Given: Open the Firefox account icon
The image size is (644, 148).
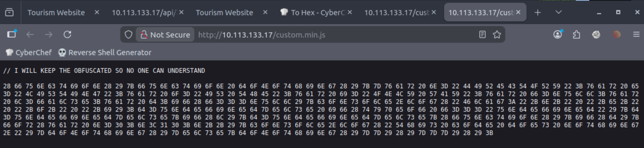Looking at the screenshot, I should pyautogui.click(x=558, y=34).
